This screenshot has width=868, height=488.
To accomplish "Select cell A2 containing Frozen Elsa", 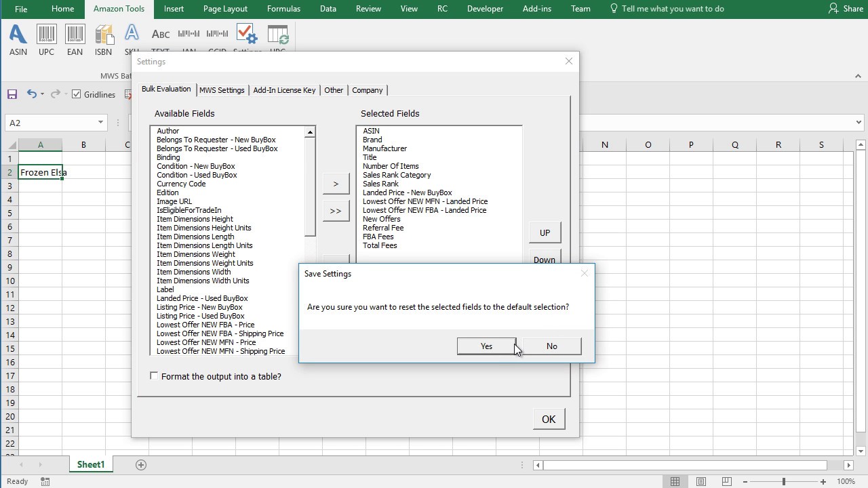I will 40,172.
